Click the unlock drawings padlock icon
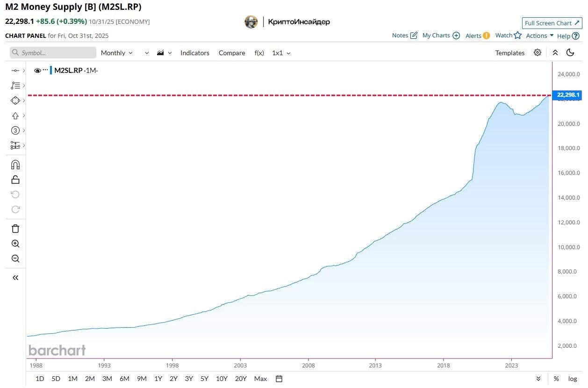 click(x=15, y=180)
